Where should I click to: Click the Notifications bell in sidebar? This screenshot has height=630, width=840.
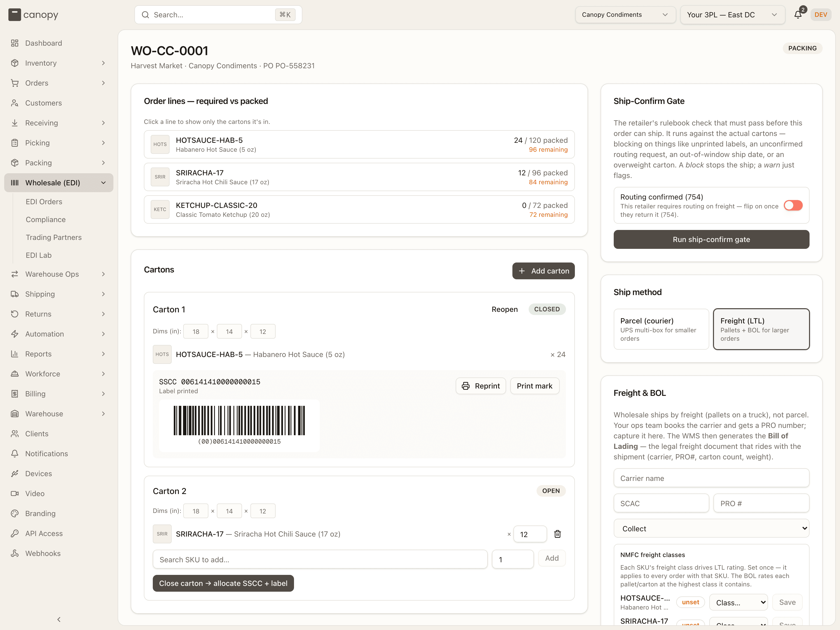(x=15, y=453)
